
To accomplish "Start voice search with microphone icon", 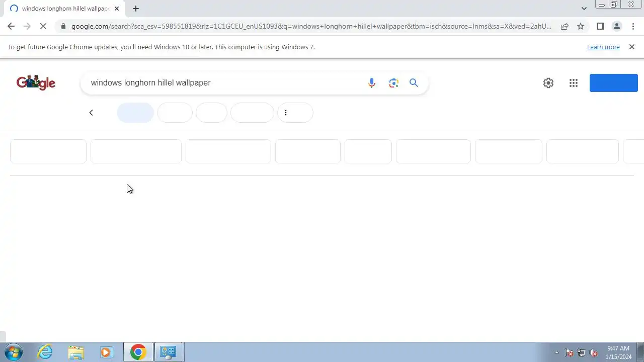I will [x=372, y=83].
